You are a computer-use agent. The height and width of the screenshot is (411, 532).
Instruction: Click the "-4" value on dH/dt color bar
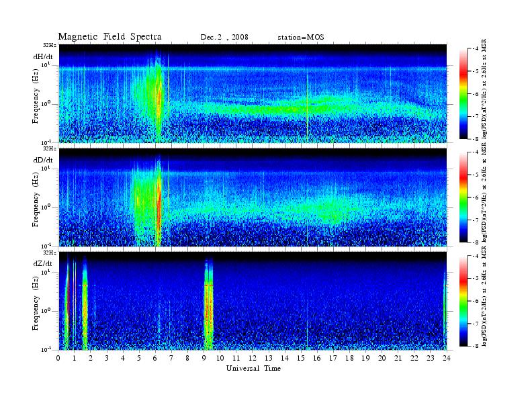pos(476,49)
